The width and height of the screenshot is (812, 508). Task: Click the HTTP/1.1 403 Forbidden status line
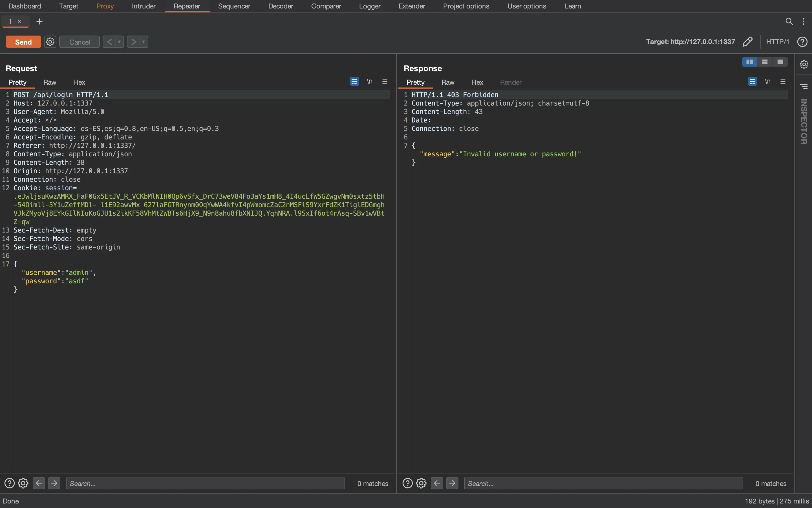pos(455,95)
